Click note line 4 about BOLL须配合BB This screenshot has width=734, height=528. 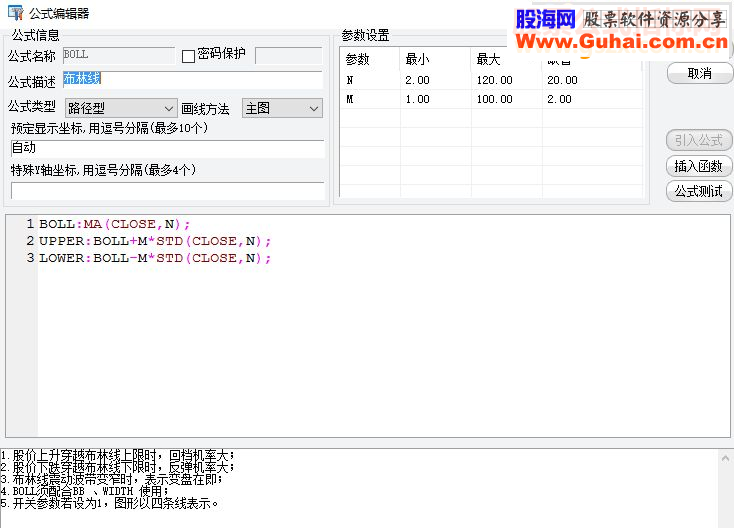[x=84, y=491]
